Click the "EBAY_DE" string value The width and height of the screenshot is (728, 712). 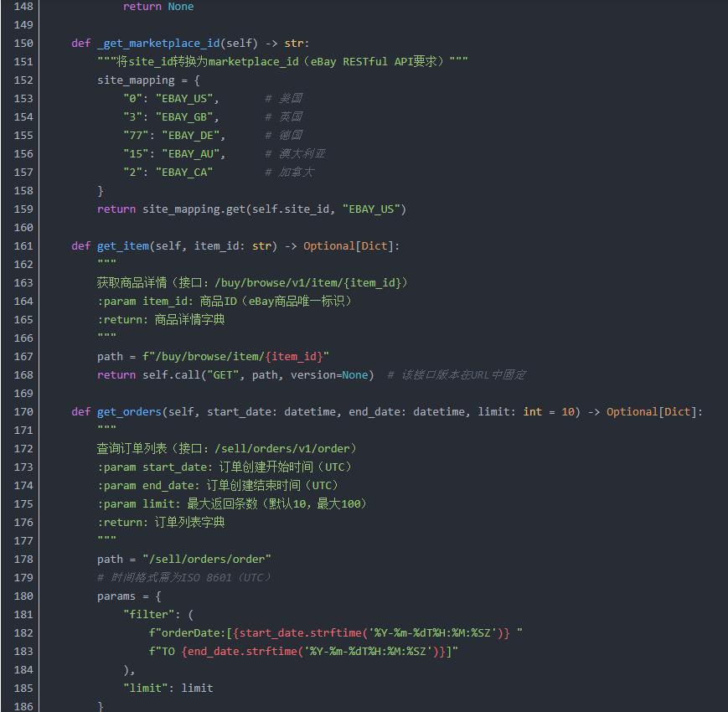pyautogui.click(x=190, y=135)
